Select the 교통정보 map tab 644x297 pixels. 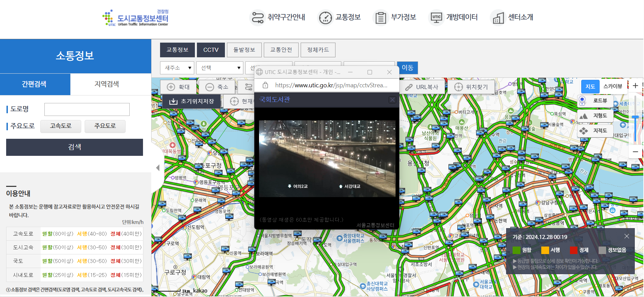[177, 50]
